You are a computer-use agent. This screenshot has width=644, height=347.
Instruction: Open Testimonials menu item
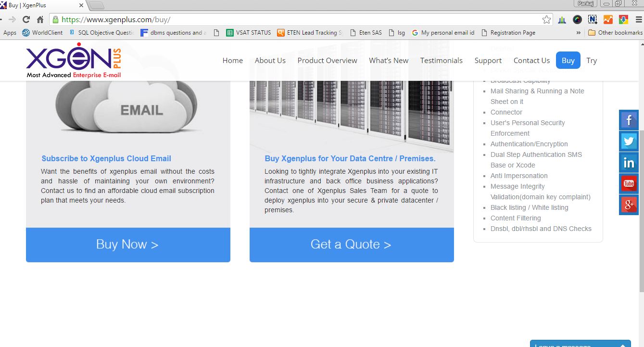tap(442, 61)
